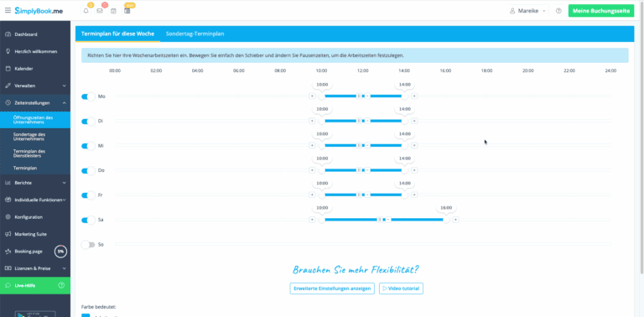The image size is (644, 317).
Task: Open the Video tutorial button
Action: (x=401, y=288)
